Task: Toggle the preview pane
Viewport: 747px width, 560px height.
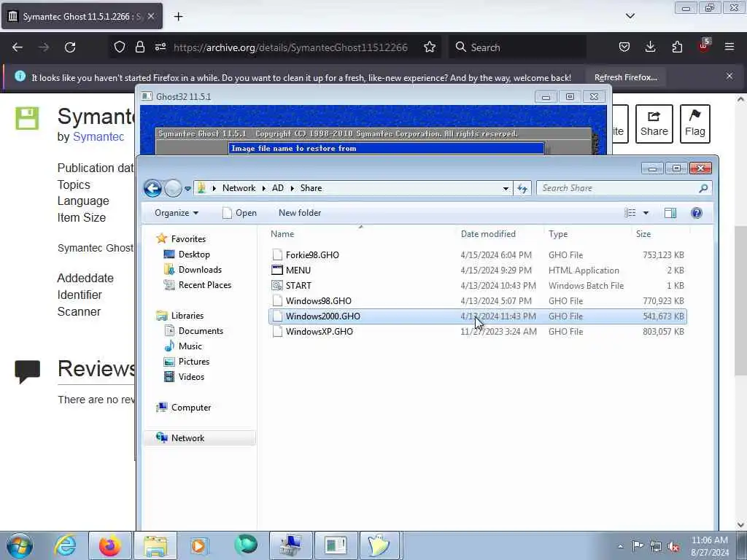Action: [x=670, y=213]
